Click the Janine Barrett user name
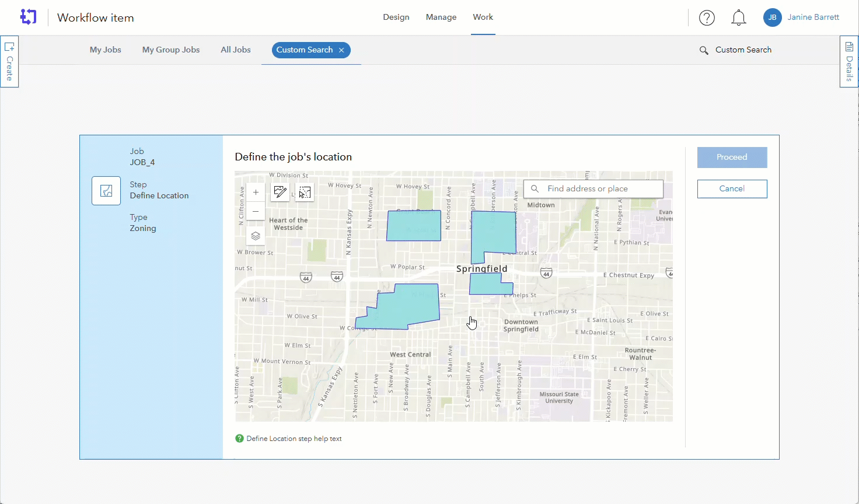Viewport: 859px width, 504px height. (813, 17)
